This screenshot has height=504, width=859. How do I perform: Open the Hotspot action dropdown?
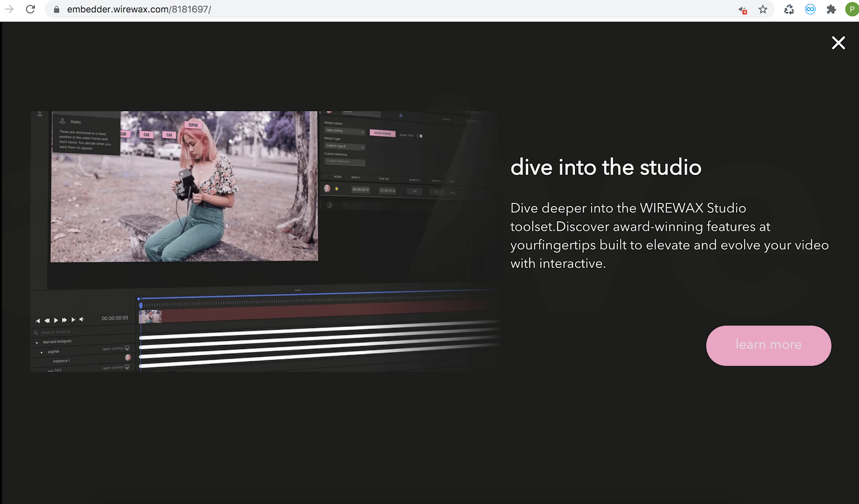pos(344,131)
